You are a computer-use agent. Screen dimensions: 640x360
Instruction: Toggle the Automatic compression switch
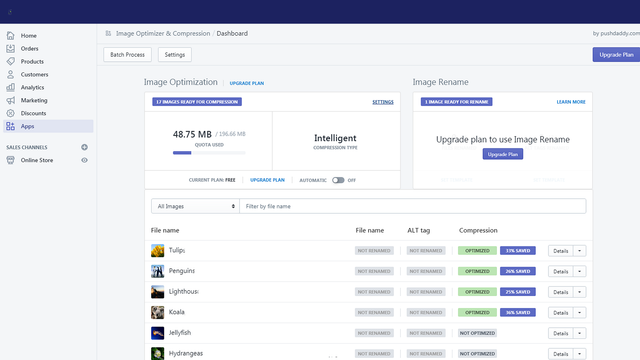(338, 180)
